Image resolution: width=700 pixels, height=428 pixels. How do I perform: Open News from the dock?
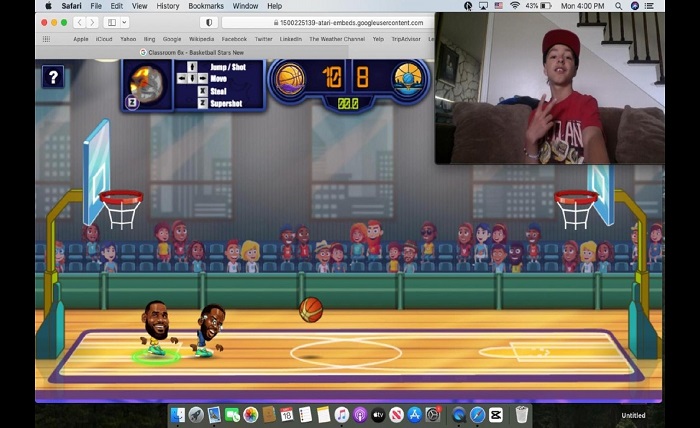pyautogui.click(x=396, y=415)
